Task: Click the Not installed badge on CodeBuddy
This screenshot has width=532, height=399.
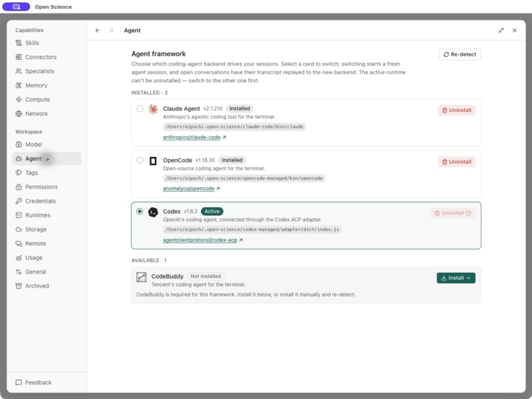Action: (x=206, y=276)
